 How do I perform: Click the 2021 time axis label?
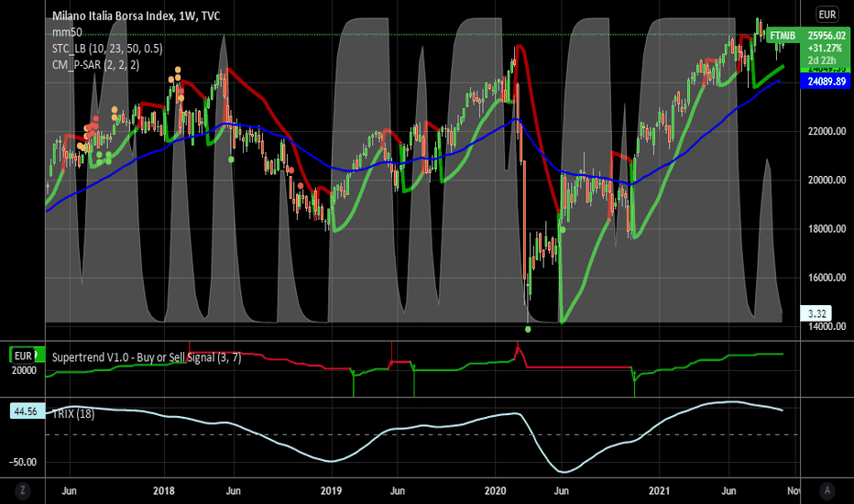coord(659,491)
